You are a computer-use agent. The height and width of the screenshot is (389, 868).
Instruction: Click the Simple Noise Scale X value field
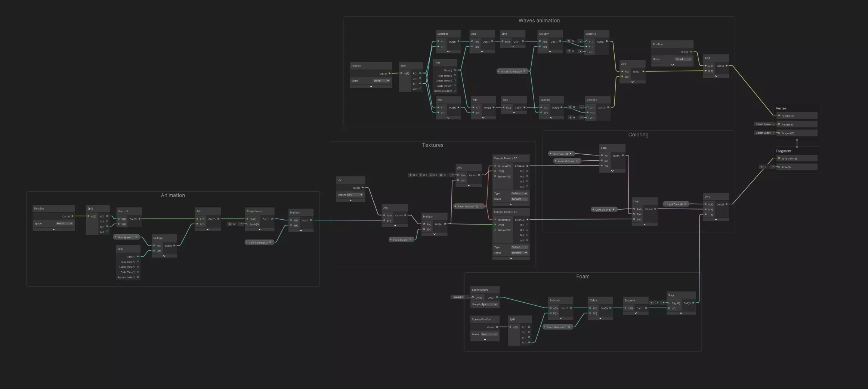click(235, 224)
